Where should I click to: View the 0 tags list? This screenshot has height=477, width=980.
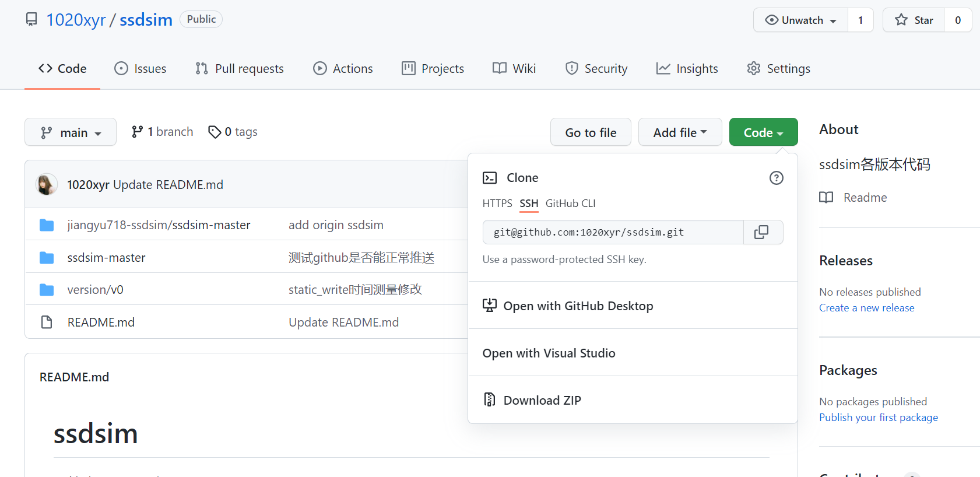[x=233, y=132]
